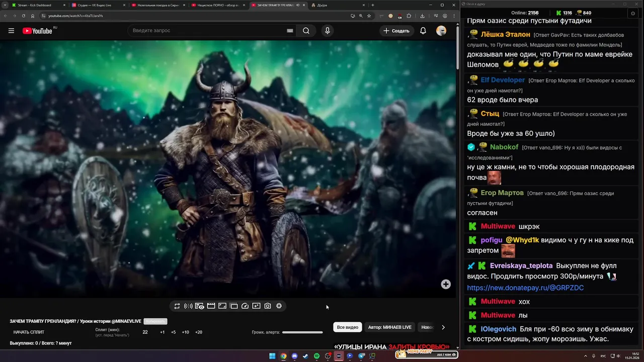Click the Elf Developer username in chat

[x=503, y=80]
